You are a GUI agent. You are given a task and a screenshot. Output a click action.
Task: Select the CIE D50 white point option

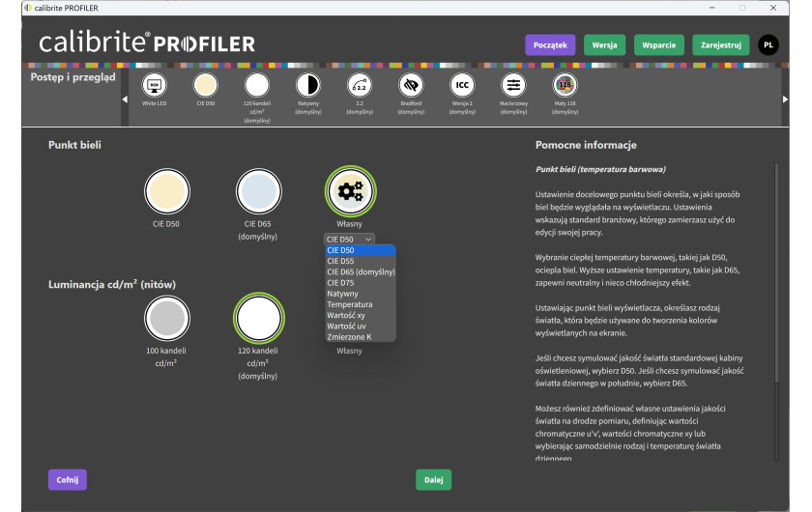[x=166, y=191]
